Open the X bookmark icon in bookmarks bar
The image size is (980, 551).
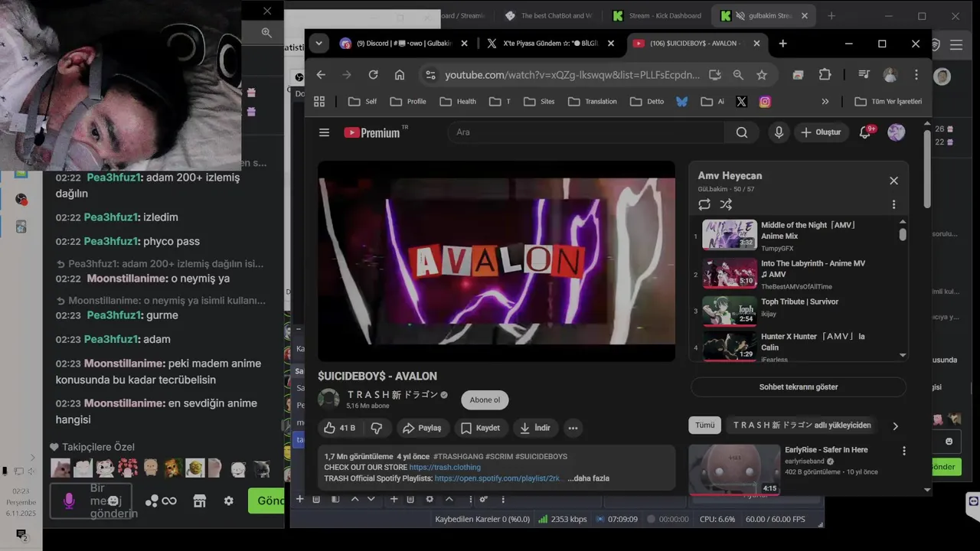click(741, 101)
